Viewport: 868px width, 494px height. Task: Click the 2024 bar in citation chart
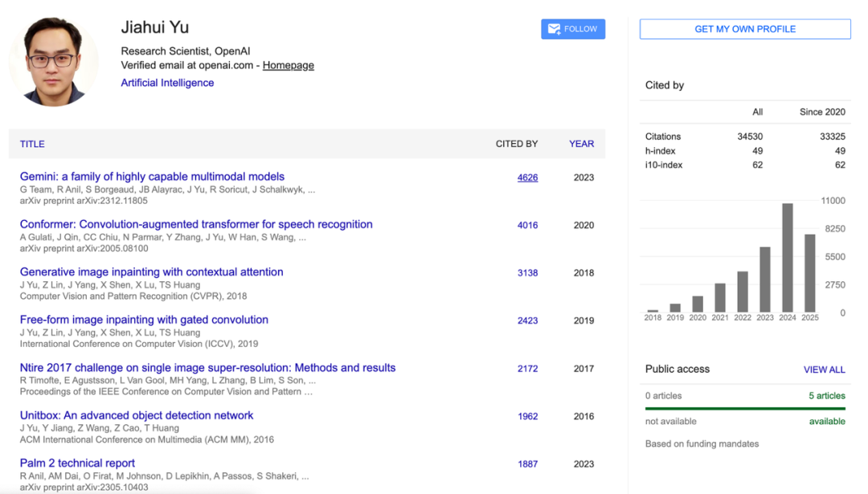(x=788, y=258)
